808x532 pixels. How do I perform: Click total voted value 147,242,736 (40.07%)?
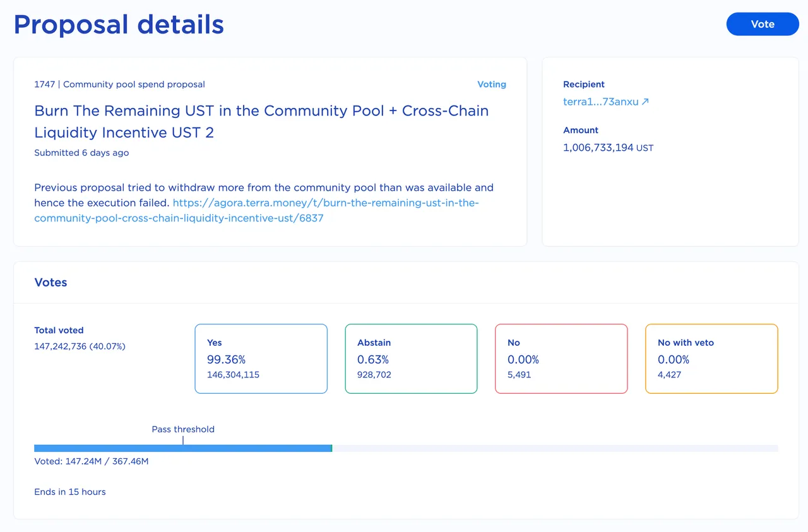[x=80, y=346]
